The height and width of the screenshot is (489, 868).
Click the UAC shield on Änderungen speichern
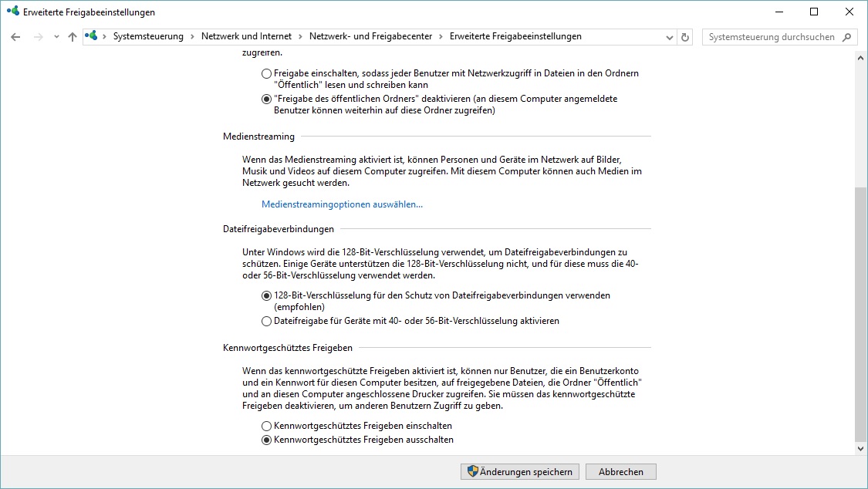click(471, 471)
